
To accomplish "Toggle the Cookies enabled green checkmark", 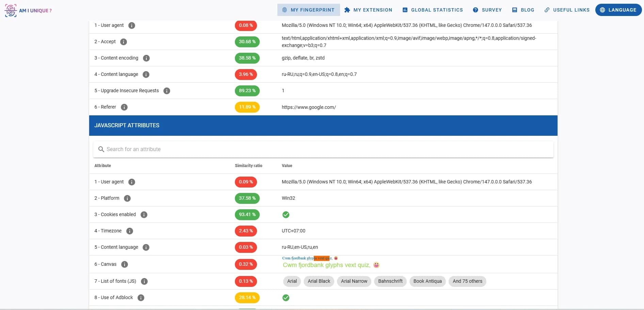I will 286,215.
